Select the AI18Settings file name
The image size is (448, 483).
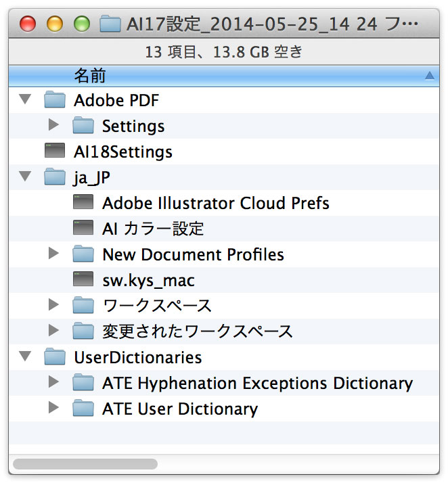point(123,152)
